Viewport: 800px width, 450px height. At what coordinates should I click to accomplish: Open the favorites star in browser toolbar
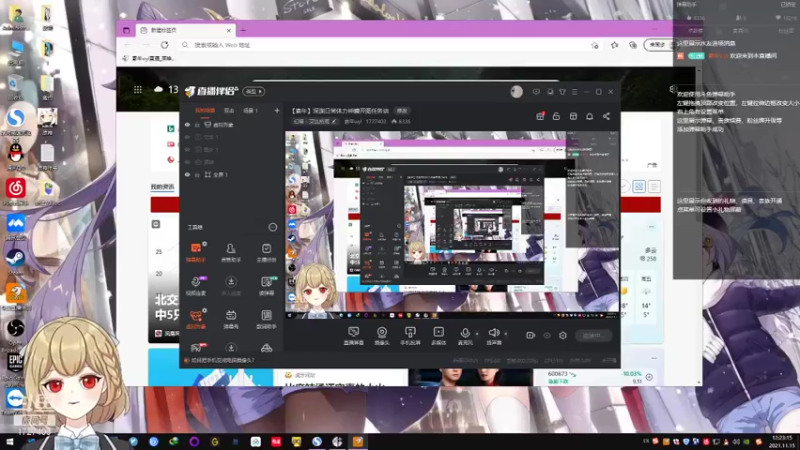tap(614, 45)
